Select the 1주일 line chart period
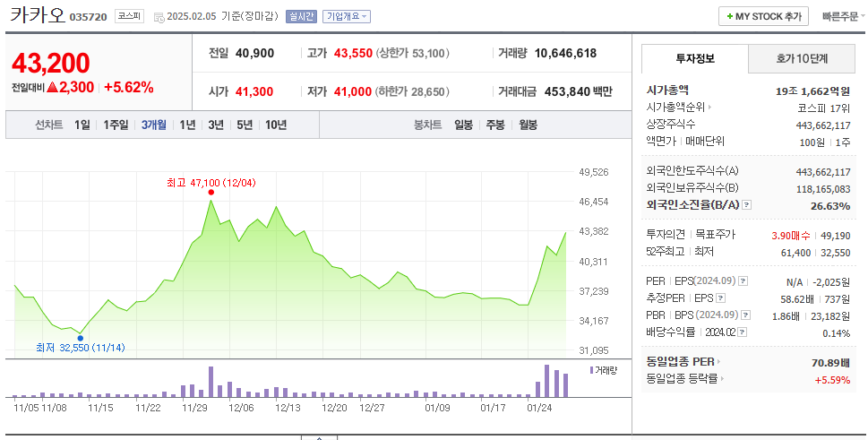The height and width of the screenshot is (440, 868). coord(116,125)
